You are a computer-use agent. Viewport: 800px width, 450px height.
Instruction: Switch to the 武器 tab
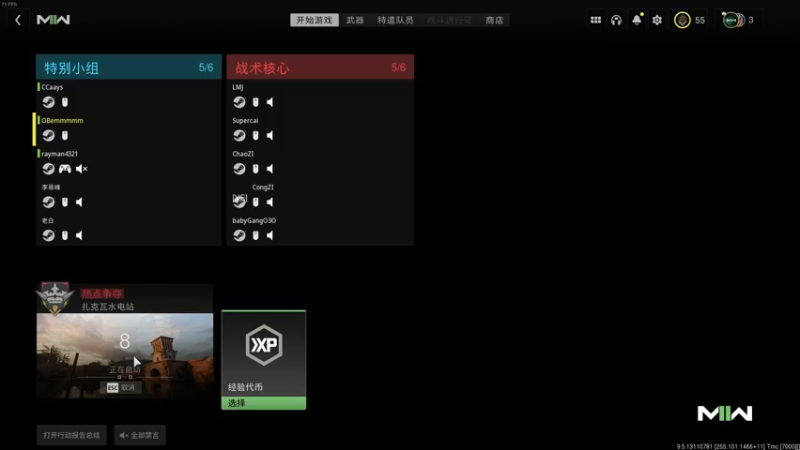coord(355,20)
